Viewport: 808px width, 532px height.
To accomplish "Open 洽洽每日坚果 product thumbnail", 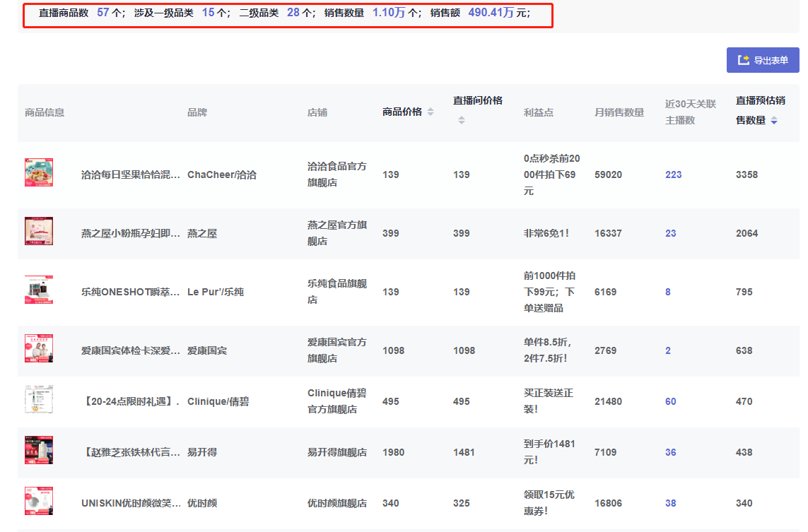I will pyautogui.click(x=39, y=172).
